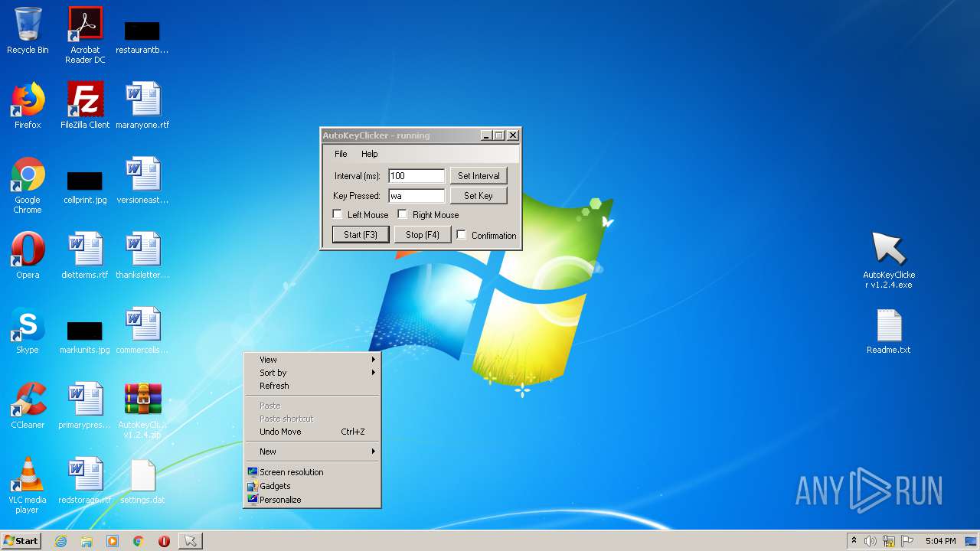Click the Interval (ms) input field
This screenshot has width=980, height=551.
[416, 176]
